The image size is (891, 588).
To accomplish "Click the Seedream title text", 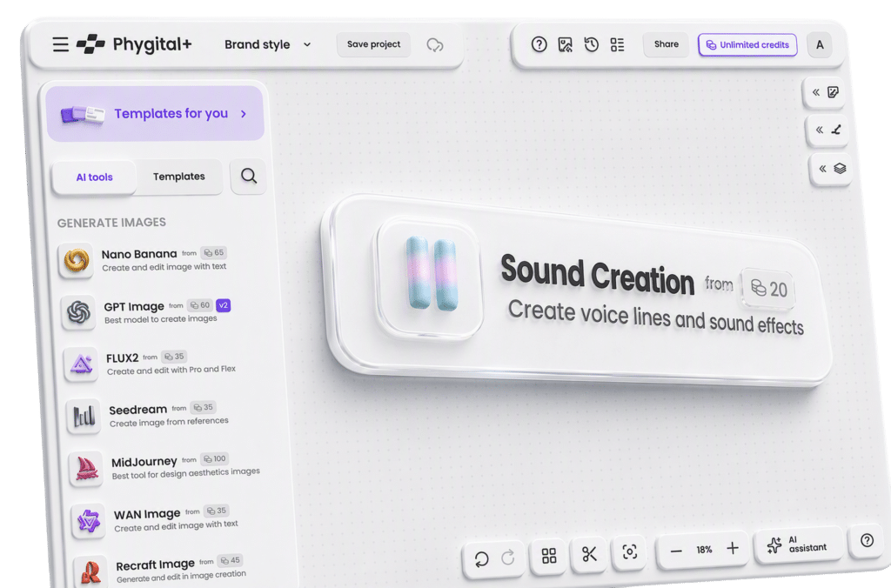I will [x=138, y=410].
